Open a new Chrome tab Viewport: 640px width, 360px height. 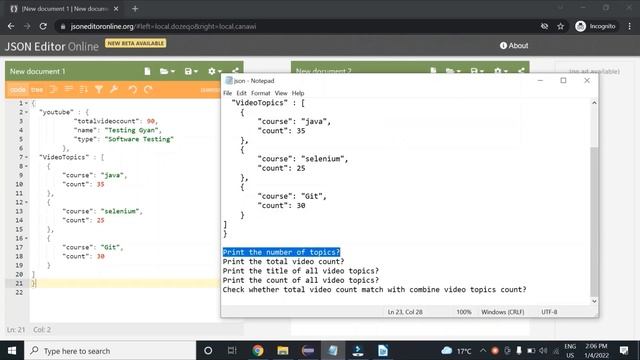coord(135,9)
